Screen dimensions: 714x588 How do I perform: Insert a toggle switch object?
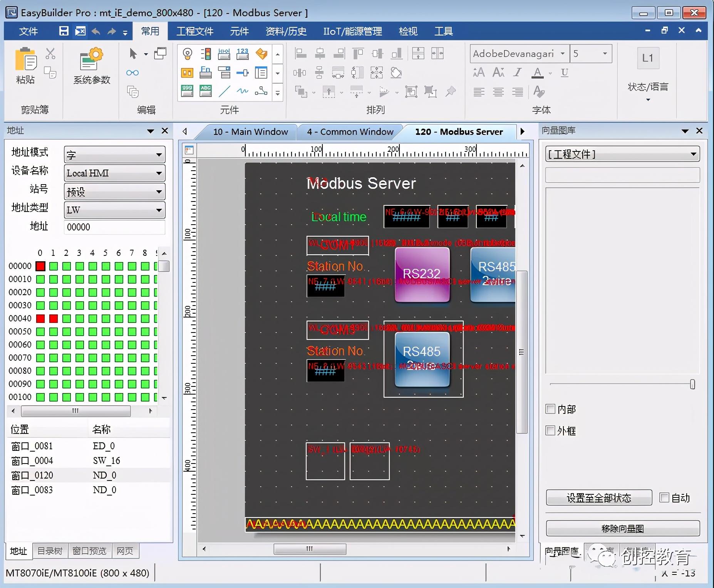pos(187,72)
